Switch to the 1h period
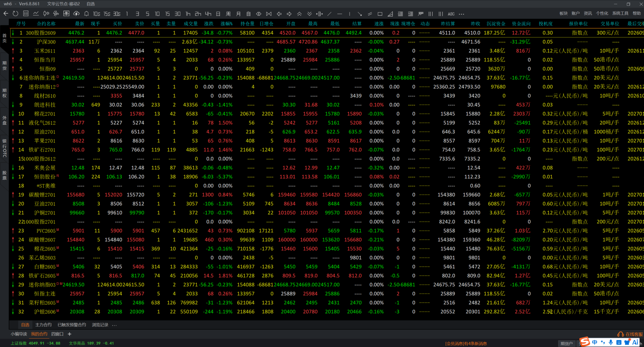This screenshot has width=644, height=347. pos(188,14)
